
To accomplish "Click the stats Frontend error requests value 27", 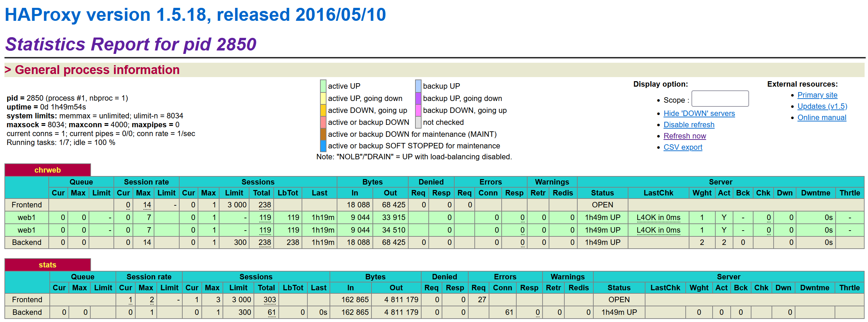I will [482, 299].
